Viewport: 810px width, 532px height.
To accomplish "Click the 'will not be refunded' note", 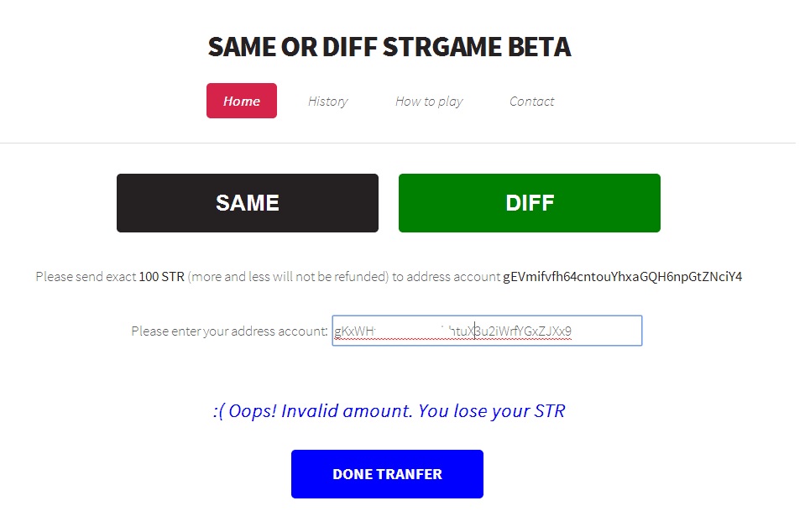I will coord(332,277).
